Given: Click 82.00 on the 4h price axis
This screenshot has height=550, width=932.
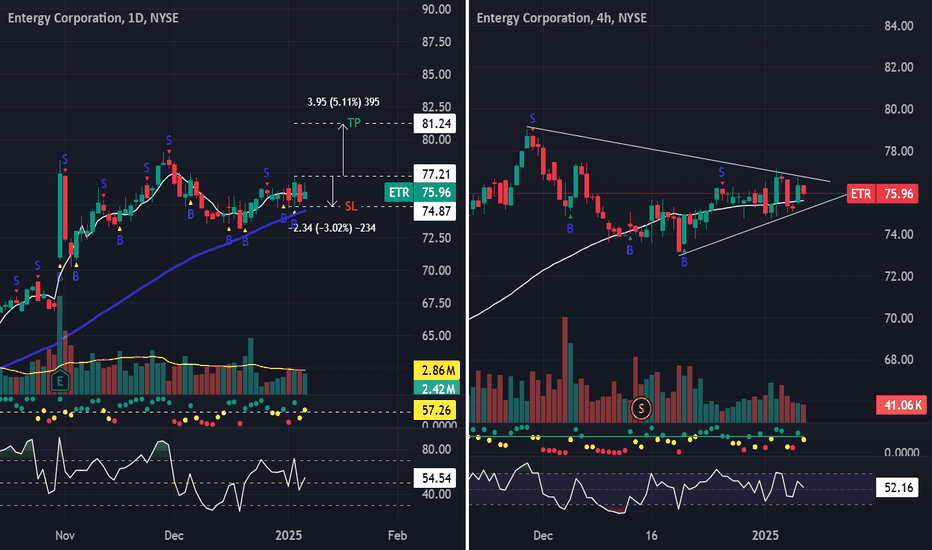Looking at the screenshot, I should point(899,68).
